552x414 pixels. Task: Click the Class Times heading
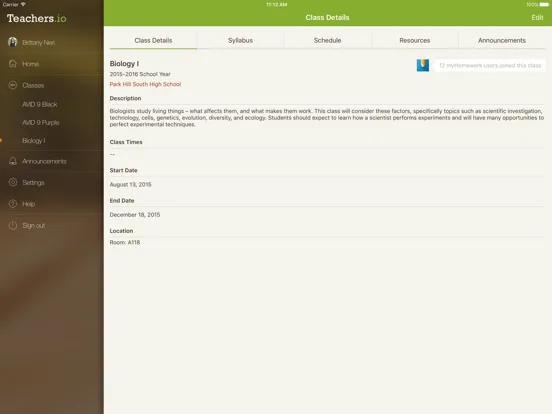coord(126,142)
